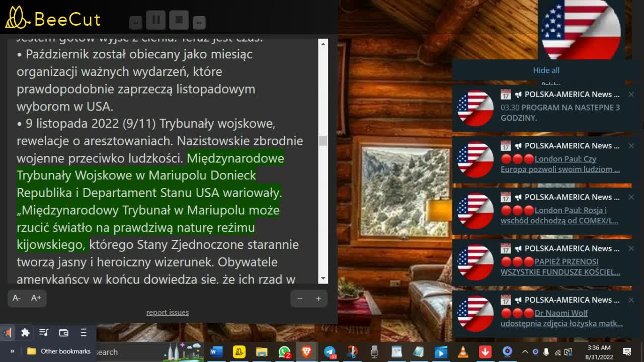Image resolution: width=644 pixels, height=362 pixels.
Task: Click the text panel scroll-down arrow
Action: pyautogui.click(x=323, y=278)
